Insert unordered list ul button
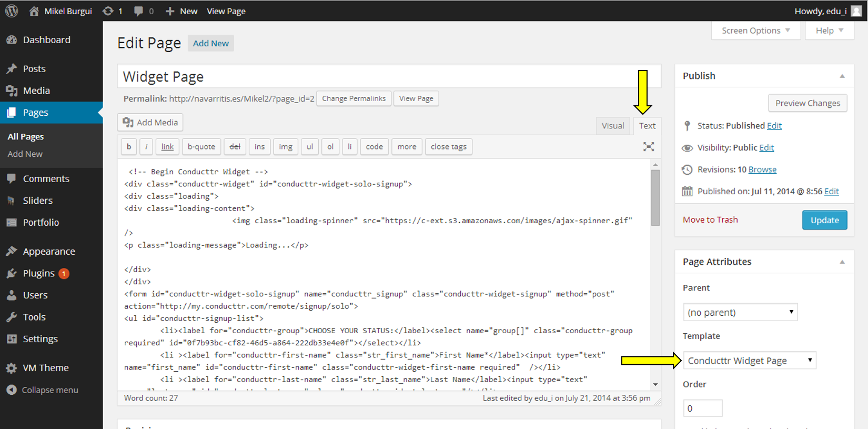This screenshot has width=868, height=429. (310, 147)
